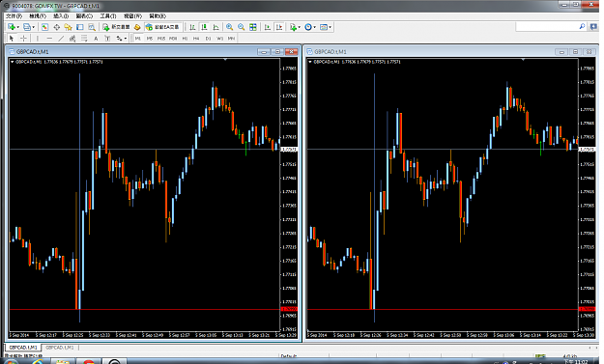Click the left chart's shift marker triangle
604x364 pixels.
[x=225, y=60]
